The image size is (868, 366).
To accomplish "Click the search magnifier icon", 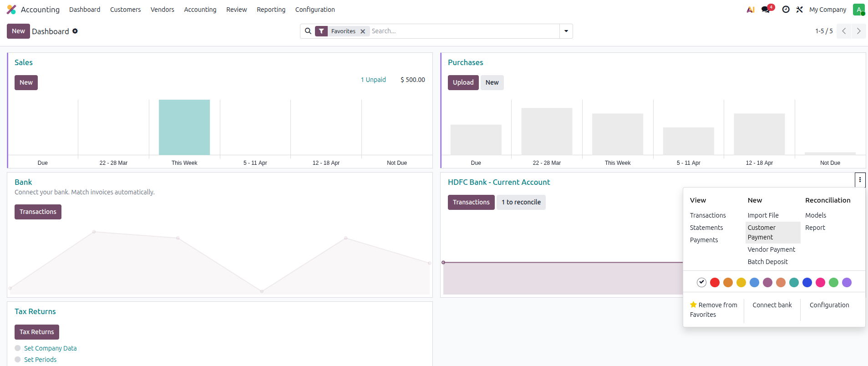I will (x=308, y=31).
